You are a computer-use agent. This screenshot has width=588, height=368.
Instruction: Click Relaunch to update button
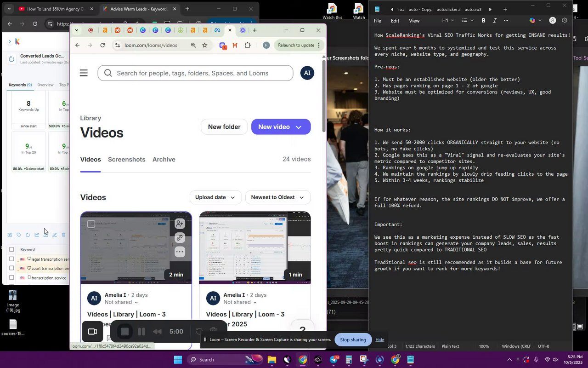click(x=300, y=45)
